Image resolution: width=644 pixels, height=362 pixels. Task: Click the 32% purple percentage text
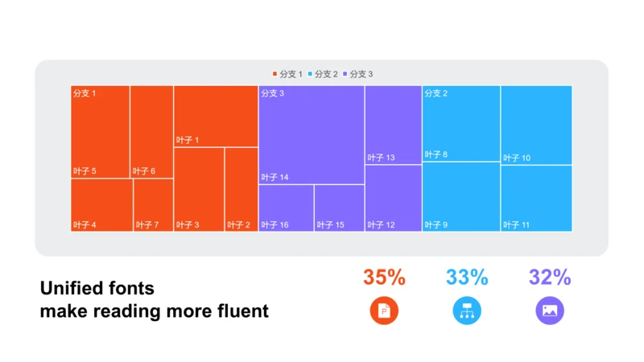tap(550, 277)
